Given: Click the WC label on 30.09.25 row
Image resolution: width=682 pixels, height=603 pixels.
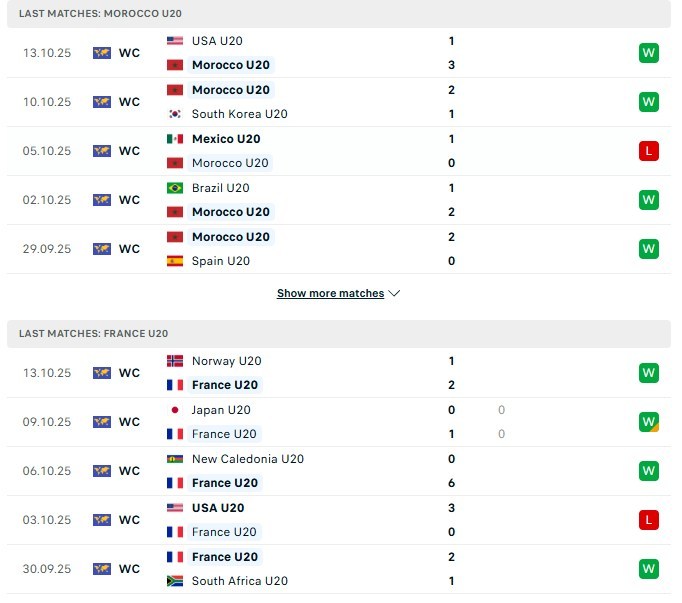Looking at the screenshot, I should tap(129, 569).
